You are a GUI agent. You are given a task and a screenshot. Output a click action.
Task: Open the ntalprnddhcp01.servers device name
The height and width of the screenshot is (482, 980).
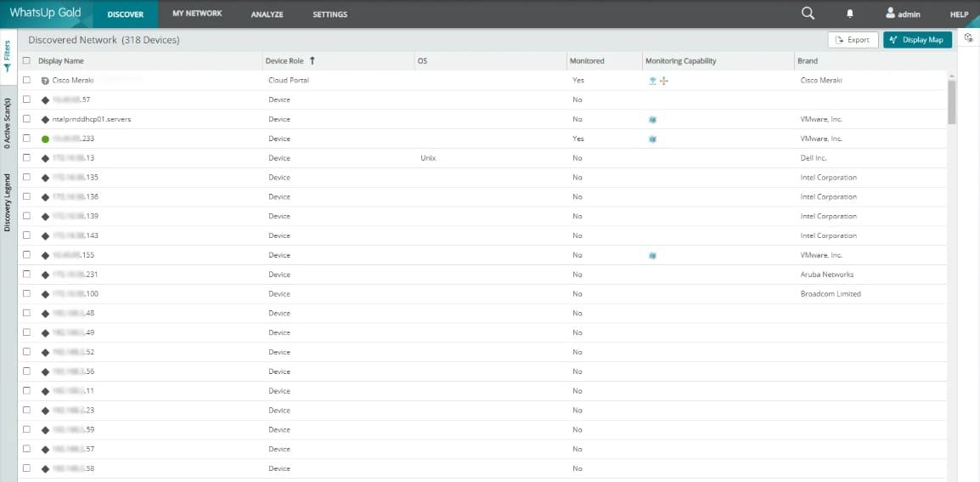92,119
